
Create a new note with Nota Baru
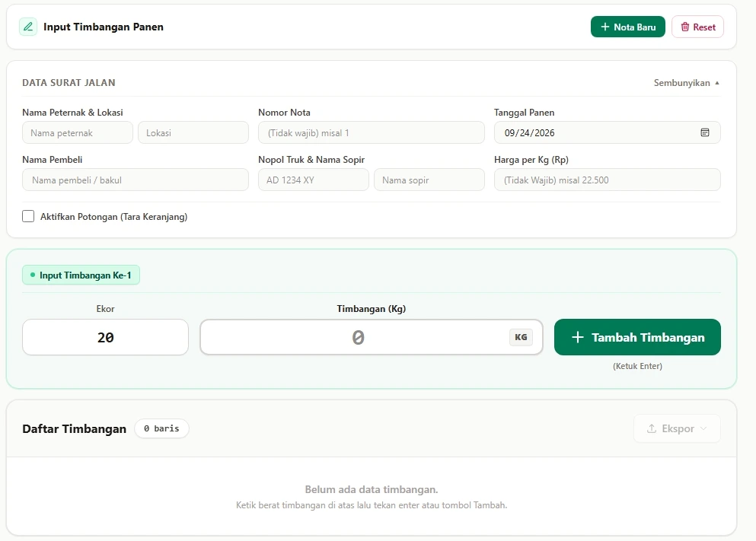pos(628,27)
